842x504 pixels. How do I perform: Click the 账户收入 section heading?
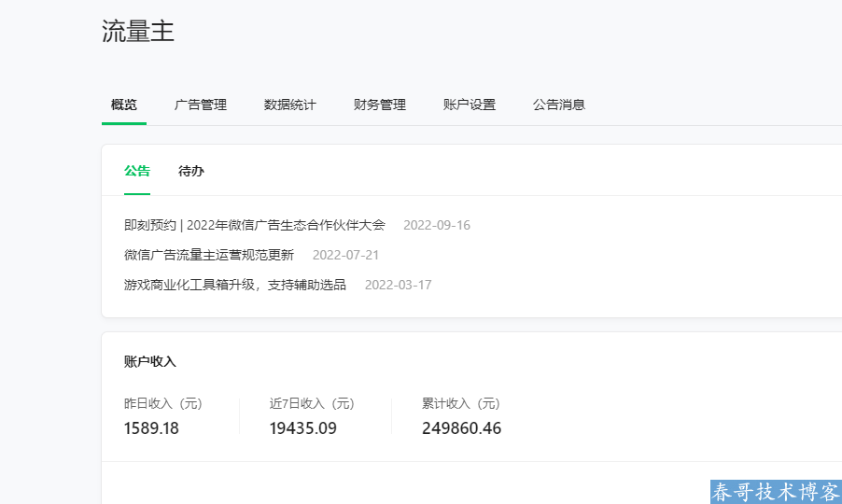(150, 361)
